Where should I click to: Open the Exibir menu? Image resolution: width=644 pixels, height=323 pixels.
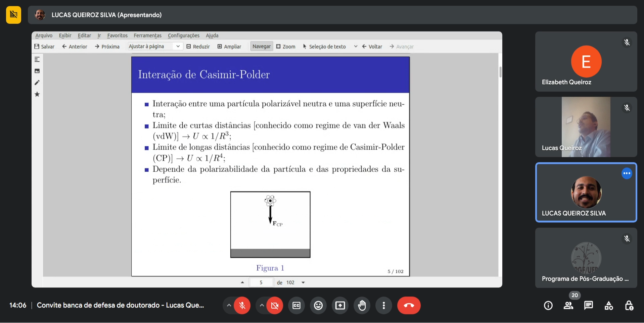(65, 36)
